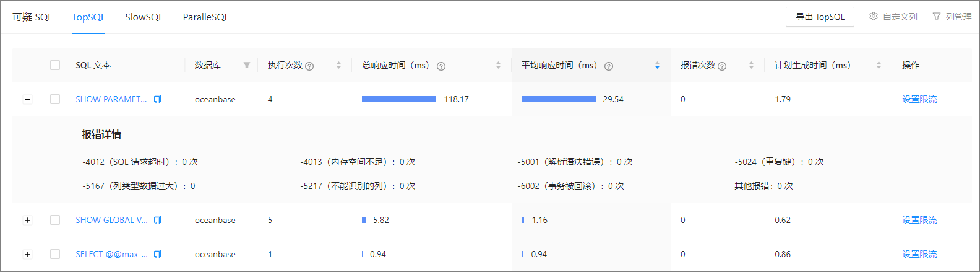Sort by 执行次数 column
980x272 pixels.
click(338, 65)
